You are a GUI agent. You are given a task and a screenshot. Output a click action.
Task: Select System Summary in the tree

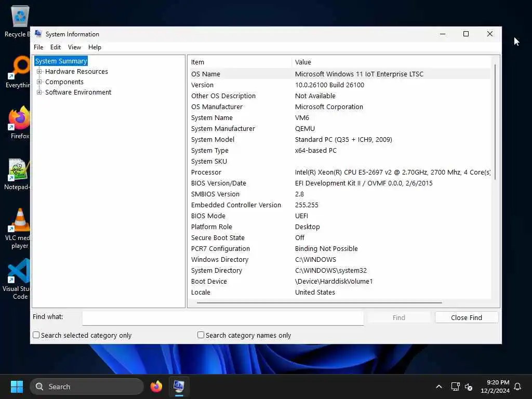tap(61, 61)
